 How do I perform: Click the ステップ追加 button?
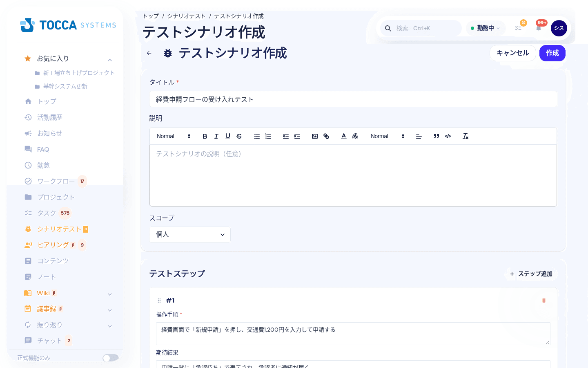(531, 274)
